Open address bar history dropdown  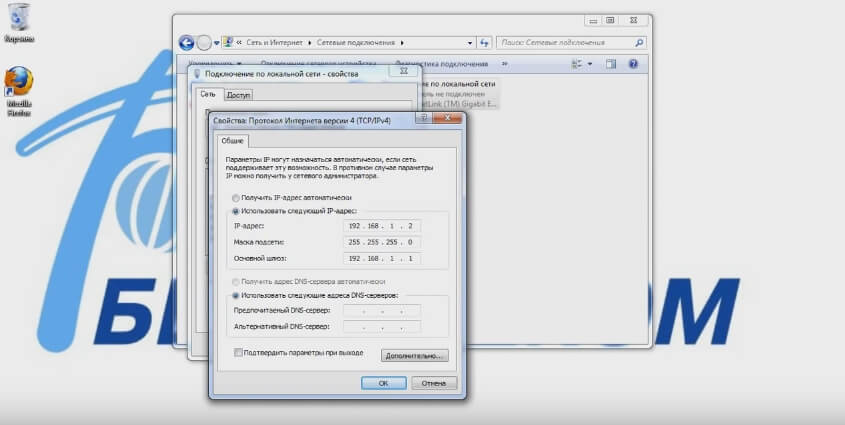[x=470, y=43]
